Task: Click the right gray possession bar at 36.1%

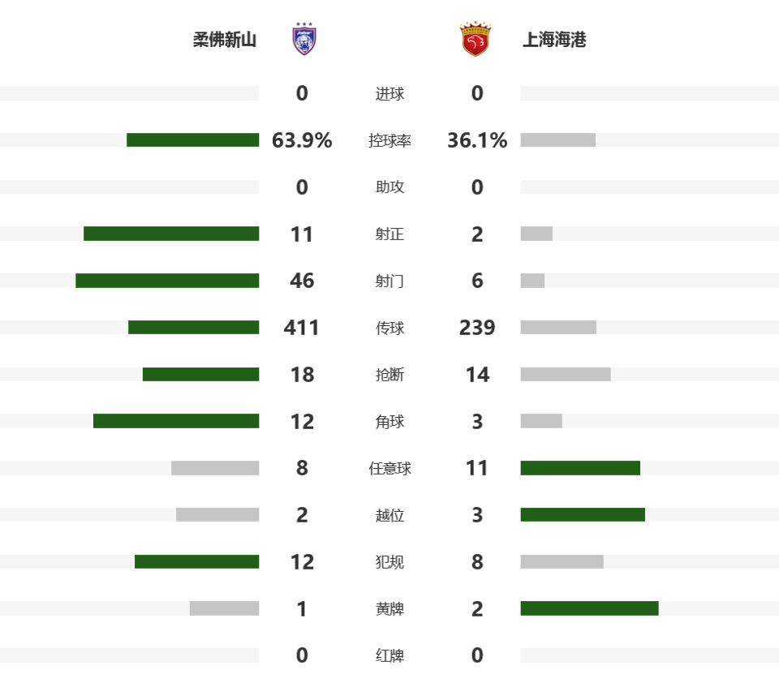Action: (557, 140)
